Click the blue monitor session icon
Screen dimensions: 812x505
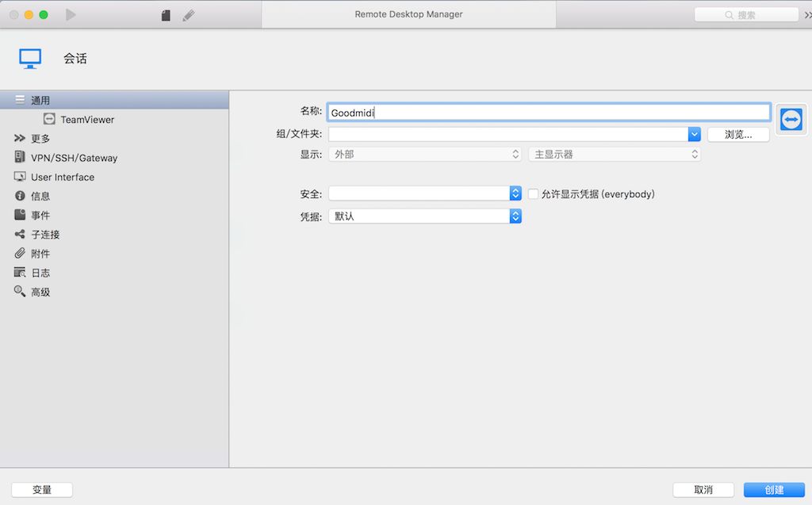click(30, 59)
